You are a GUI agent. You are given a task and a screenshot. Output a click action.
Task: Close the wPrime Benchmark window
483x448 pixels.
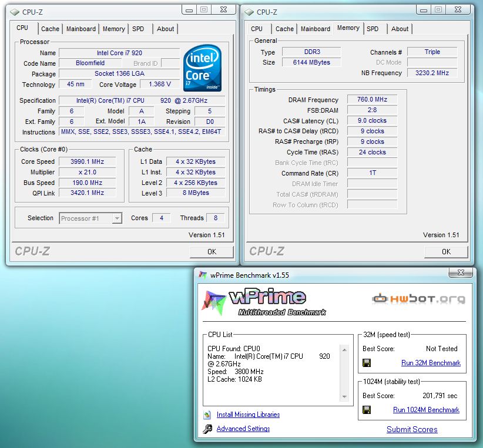pyautogui.click(x=461, y=272)
